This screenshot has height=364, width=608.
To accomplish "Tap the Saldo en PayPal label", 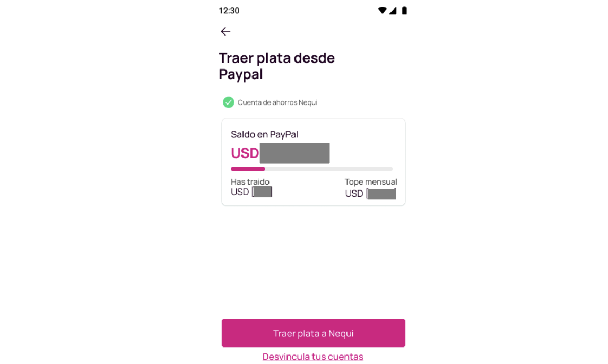I will pyautogui.click(x=264, y=135).
